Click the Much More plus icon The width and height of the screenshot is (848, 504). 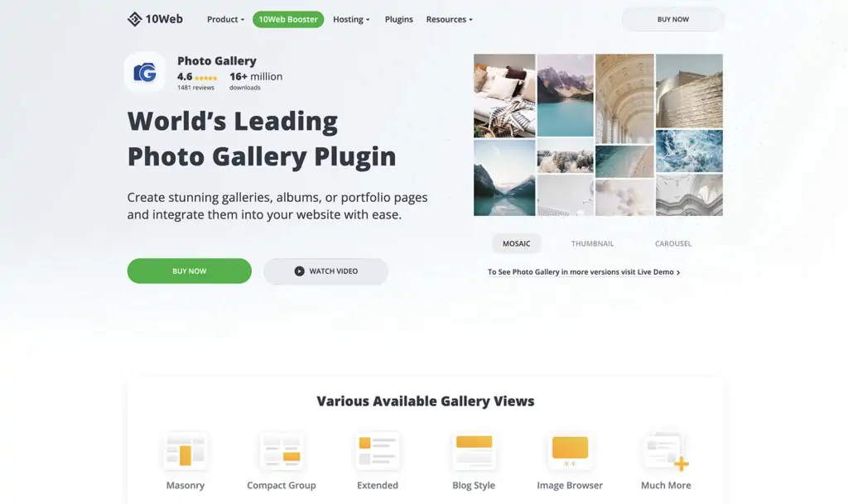682,463
